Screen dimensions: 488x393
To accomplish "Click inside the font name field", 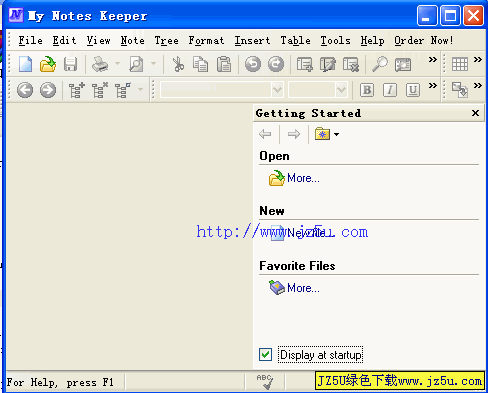I will 216,90.
